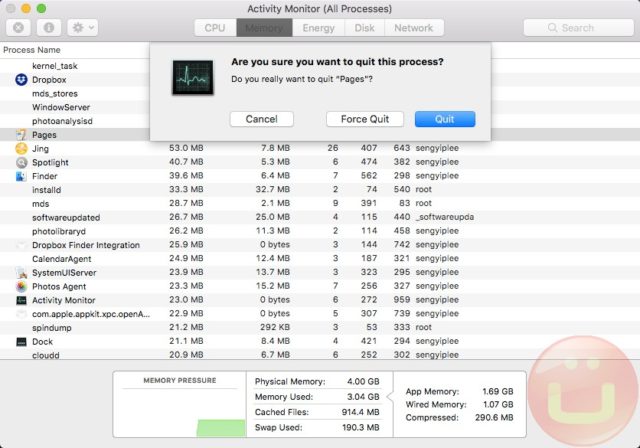Click the Compressed 290.6 MB value
640x448 pixels.
coord(494,417)
